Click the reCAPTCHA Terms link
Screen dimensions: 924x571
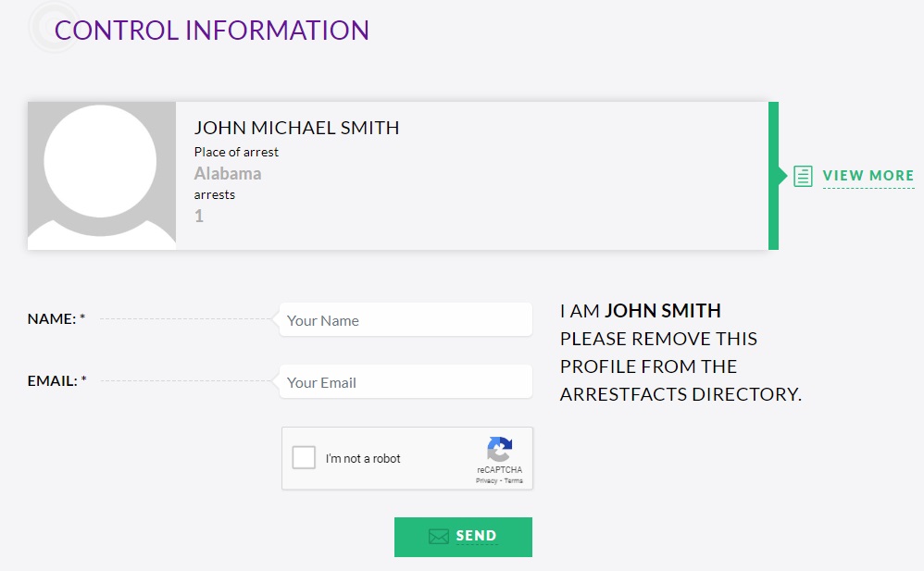tap(513, 480)
